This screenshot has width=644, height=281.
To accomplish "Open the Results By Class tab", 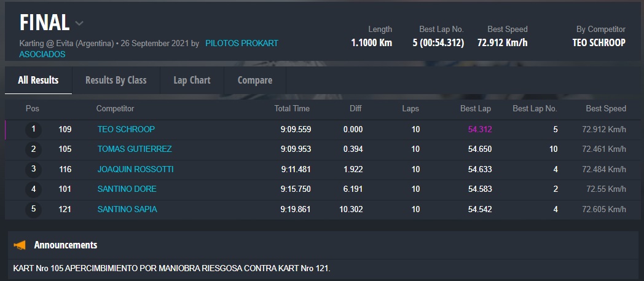I will coord(116,80).
